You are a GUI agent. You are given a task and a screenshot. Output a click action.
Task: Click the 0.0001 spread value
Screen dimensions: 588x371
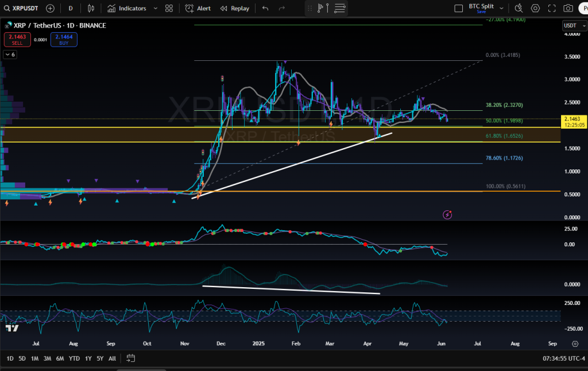[41, 40]
